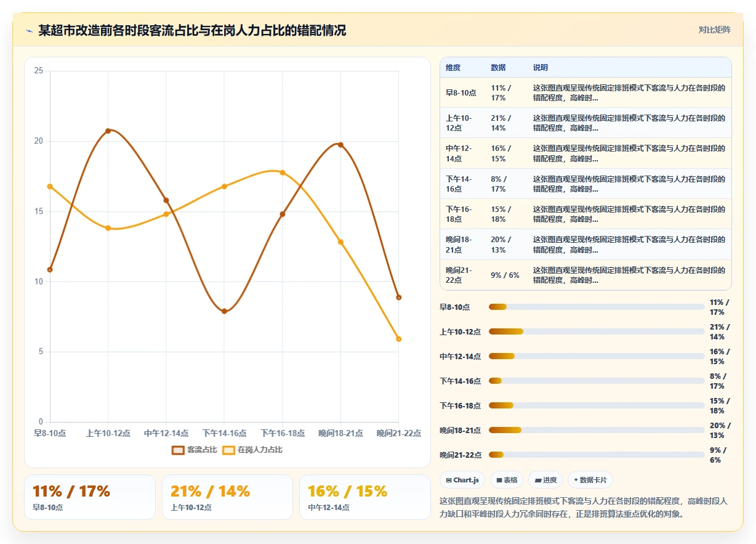Screen dimensions: 756x544
Task: Click the 说明 column header
Action: pos(541,68)
